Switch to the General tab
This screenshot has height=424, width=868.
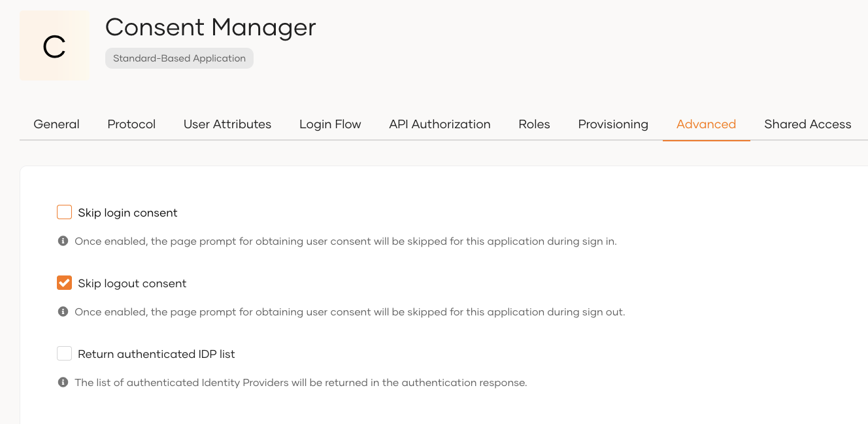tap(56, 124)
